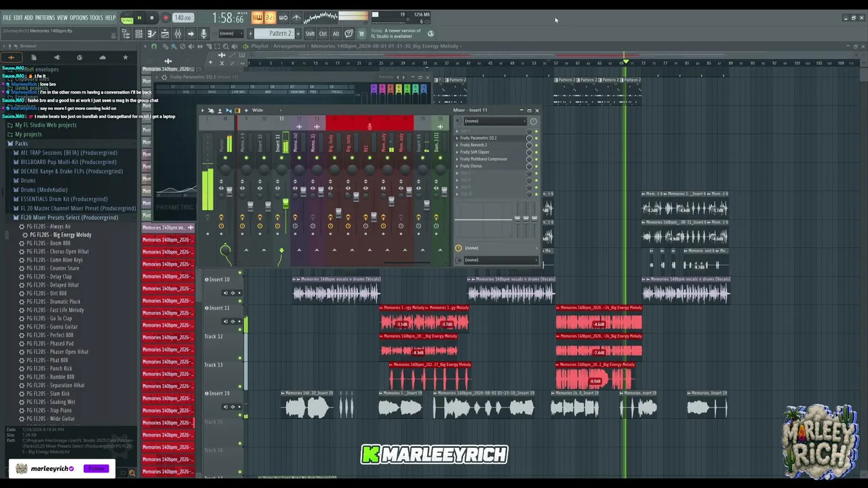
Task: Click the 140 tempo field
Action: (x=182, y=18)
